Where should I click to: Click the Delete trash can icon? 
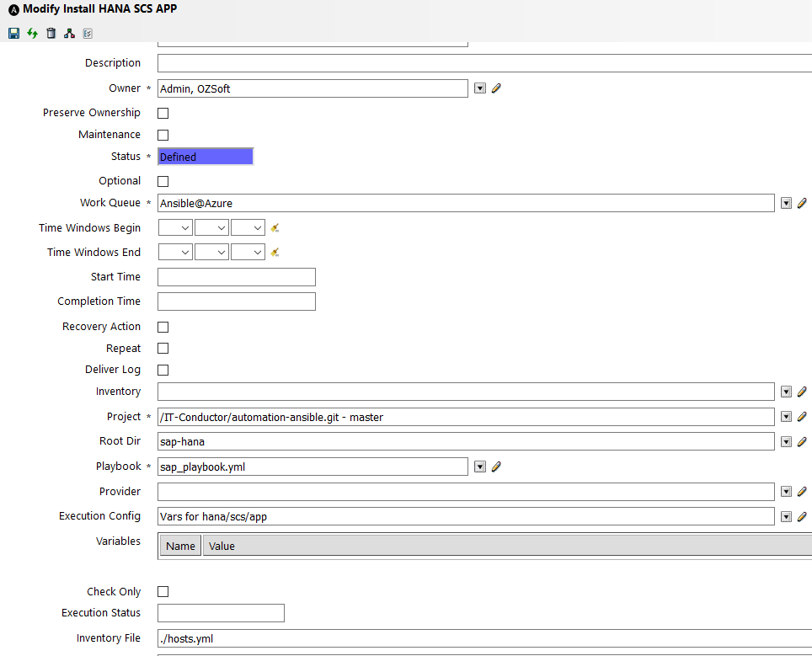pyautogui.click(x=51, y=34)
